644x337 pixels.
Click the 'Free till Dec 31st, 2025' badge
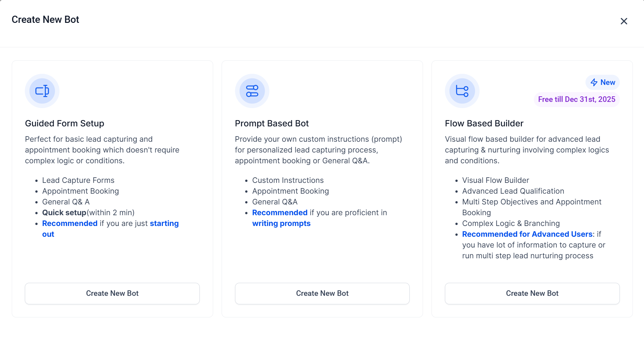coord(576,99)
